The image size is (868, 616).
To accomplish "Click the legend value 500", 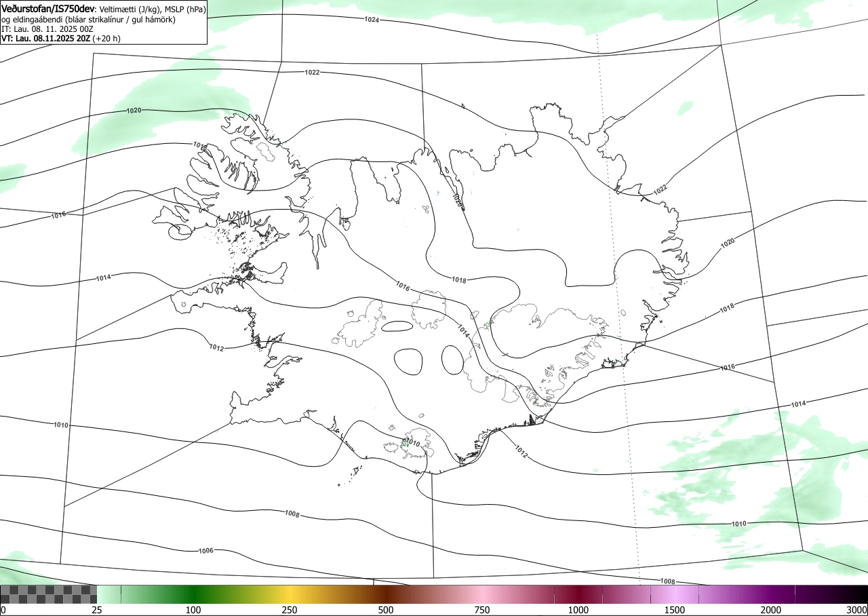I will coord(386,610).
